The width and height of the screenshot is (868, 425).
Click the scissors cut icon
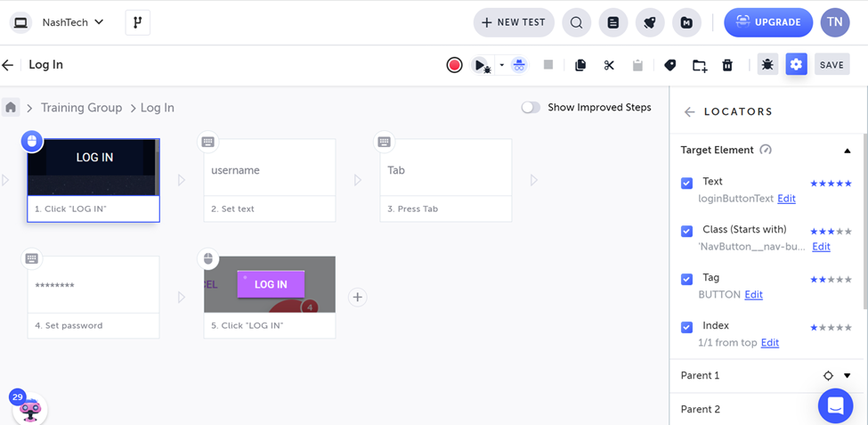(609, 65)
